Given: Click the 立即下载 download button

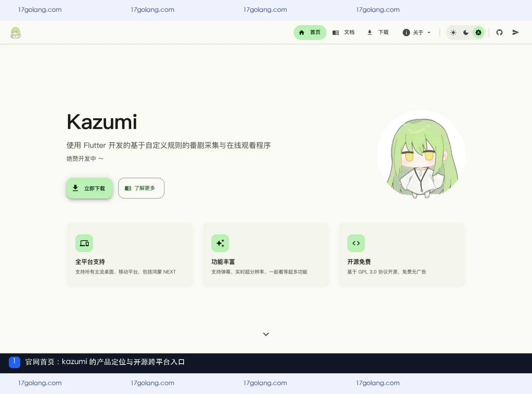Looking at the screenshot, I should [x=89, y=188].
